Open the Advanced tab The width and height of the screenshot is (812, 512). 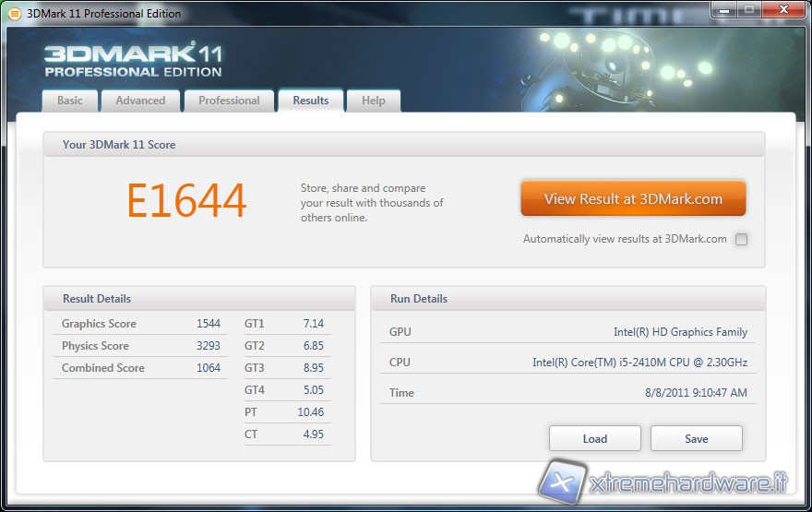click(x=140, y=101)
